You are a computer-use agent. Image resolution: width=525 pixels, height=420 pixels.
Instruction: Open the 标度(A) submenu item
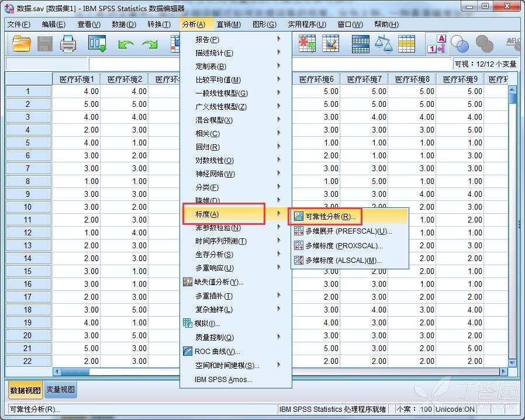click(x=236, y=214)
